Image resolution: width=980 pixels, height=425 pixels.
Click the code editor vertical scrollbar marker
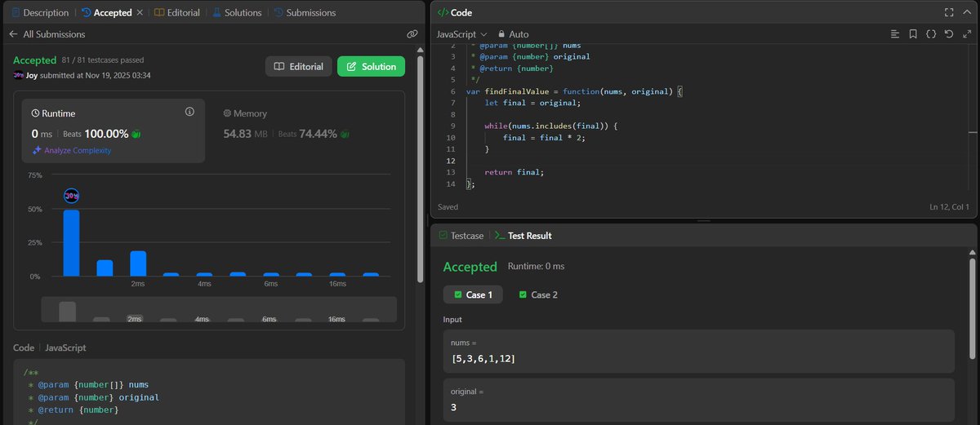pyautogui.click(x=972, y=132)
